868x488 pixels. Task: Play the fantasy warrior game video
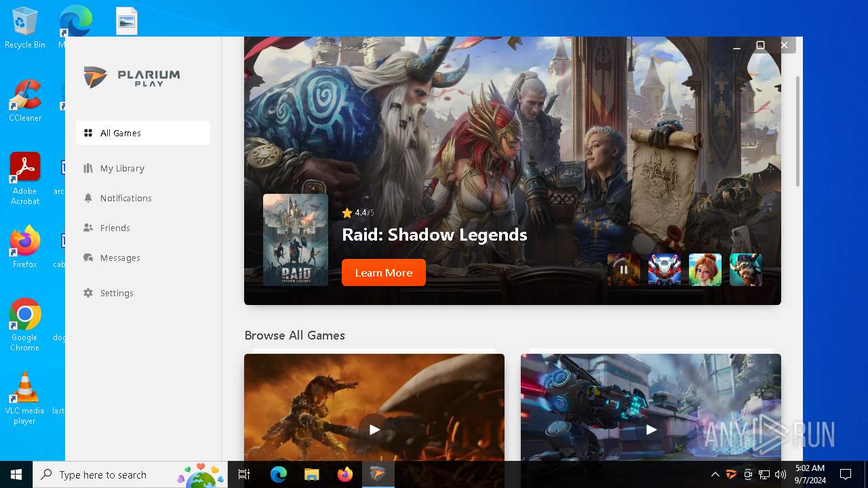pos(374,429)
